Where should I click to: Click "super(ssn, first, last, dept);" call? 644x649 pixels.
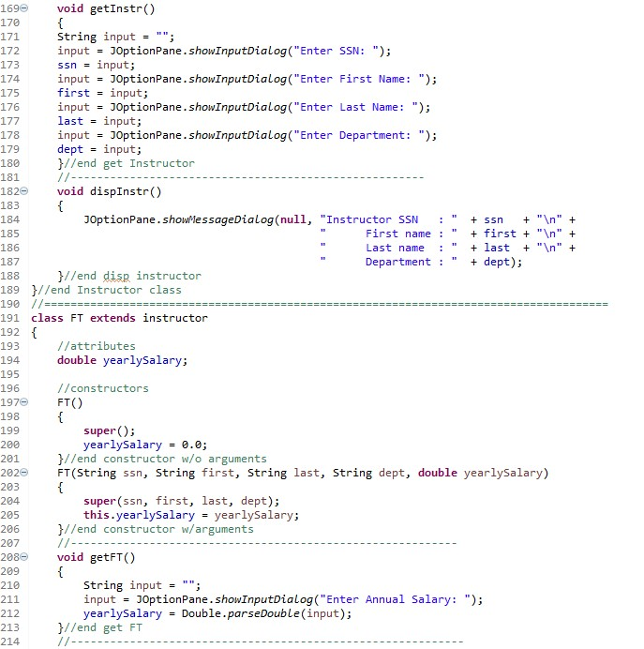[x=182, y=501]
